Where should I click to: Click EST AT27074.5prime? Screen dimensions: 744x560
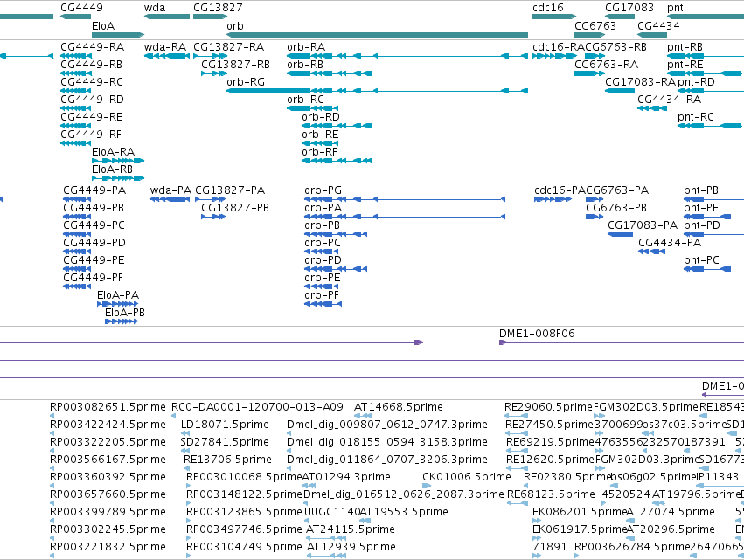click(x=671, y=512)
